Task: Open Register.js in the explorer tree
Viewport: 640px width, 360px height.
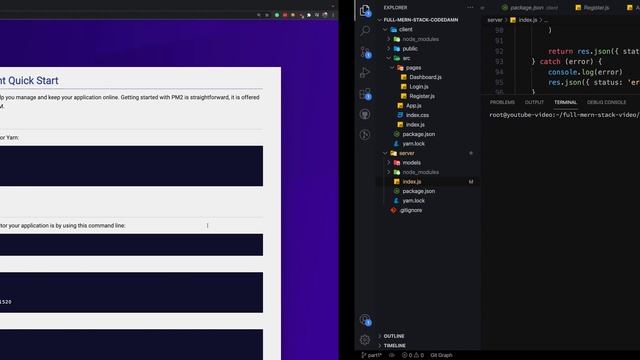Action: 422,96
